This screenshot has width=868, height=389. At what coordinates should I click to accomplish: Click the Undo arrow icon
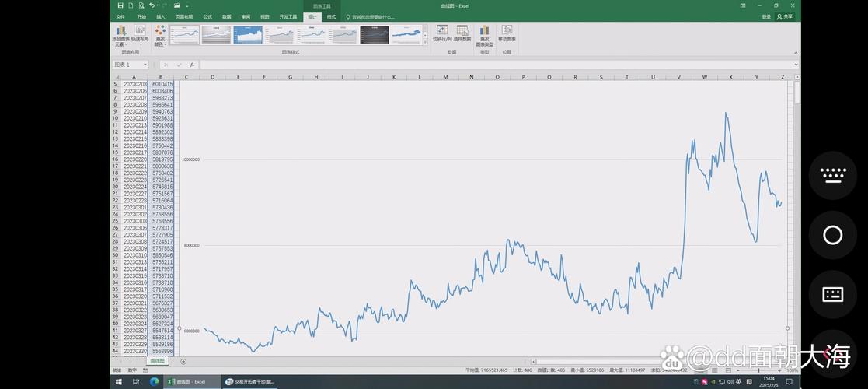tap(152, 5)
